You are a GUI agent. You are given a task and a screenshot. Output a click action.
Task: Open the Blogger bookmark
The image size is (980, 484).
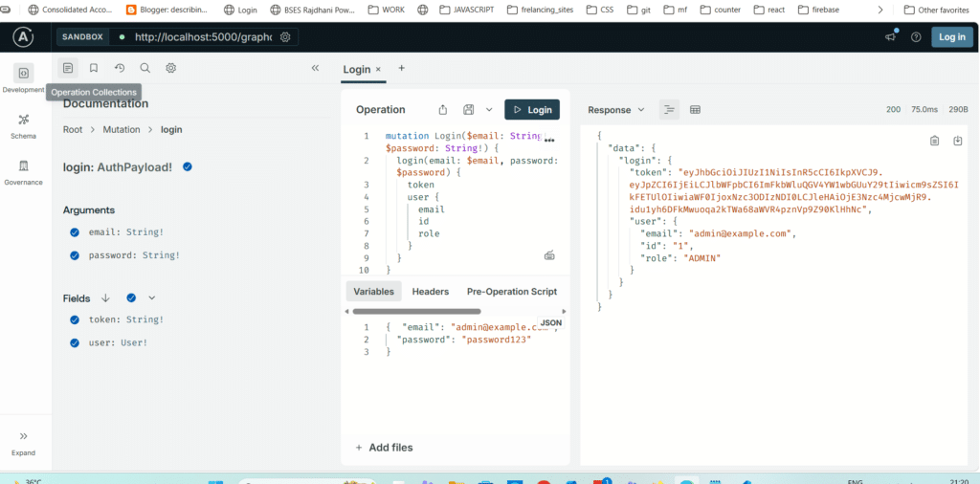click(167, 10)
